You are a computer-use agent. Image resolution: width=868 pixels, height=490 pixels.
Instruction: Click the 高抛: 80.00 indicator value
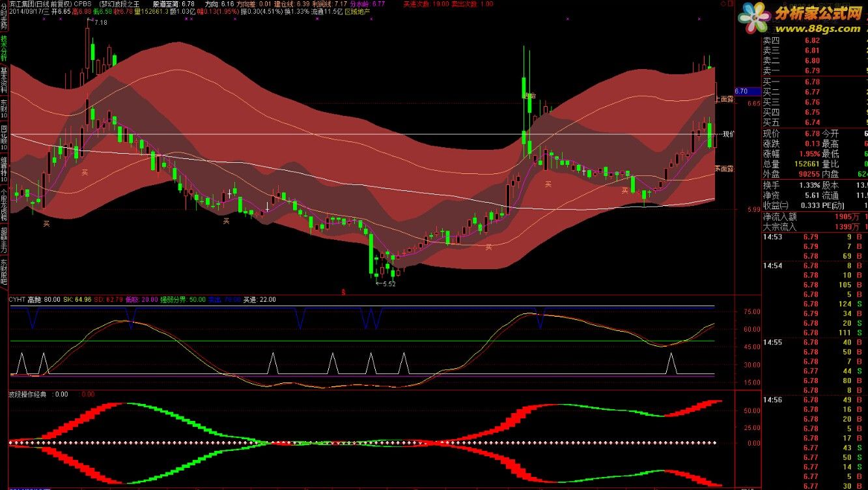point(43,300)
